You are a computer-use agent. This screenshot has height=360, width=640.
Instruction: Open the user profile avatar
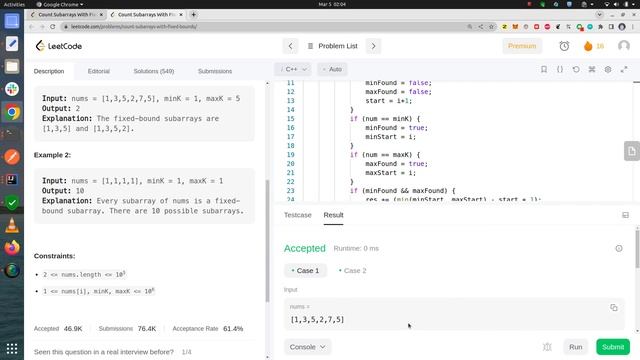point(624,46)
